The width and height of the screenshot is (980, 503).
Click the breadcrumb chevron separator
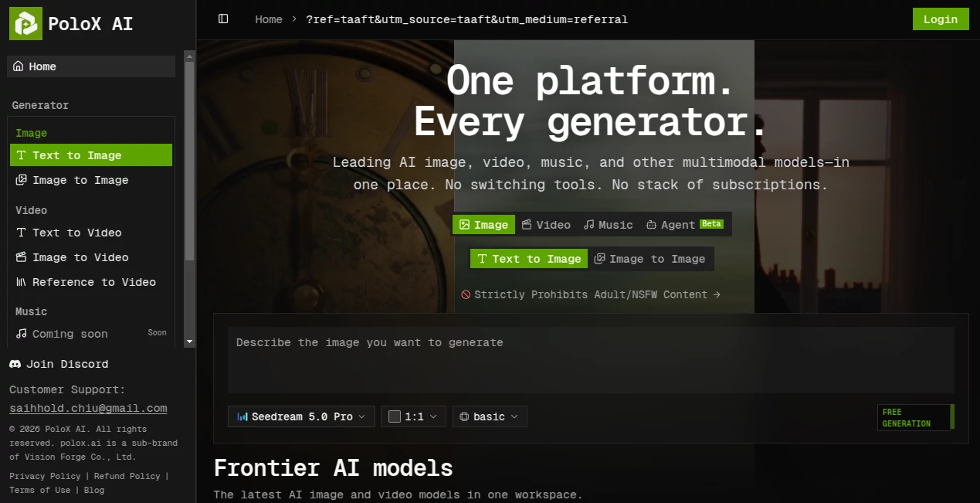coord(294,19)
